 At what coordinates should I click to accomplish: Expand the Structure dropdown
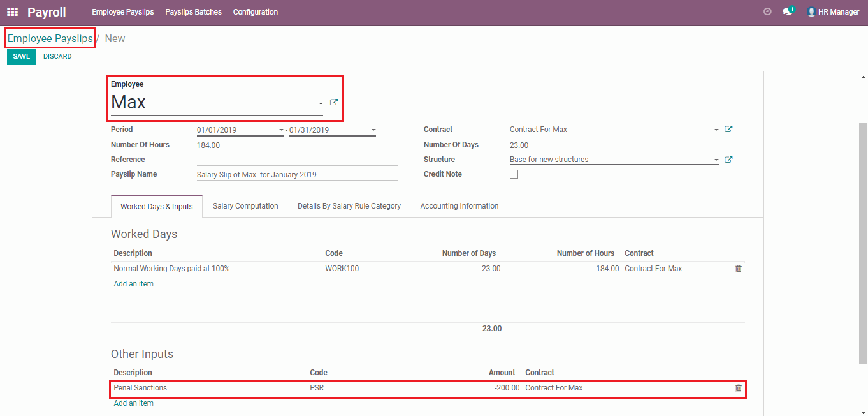coord(716,160)
